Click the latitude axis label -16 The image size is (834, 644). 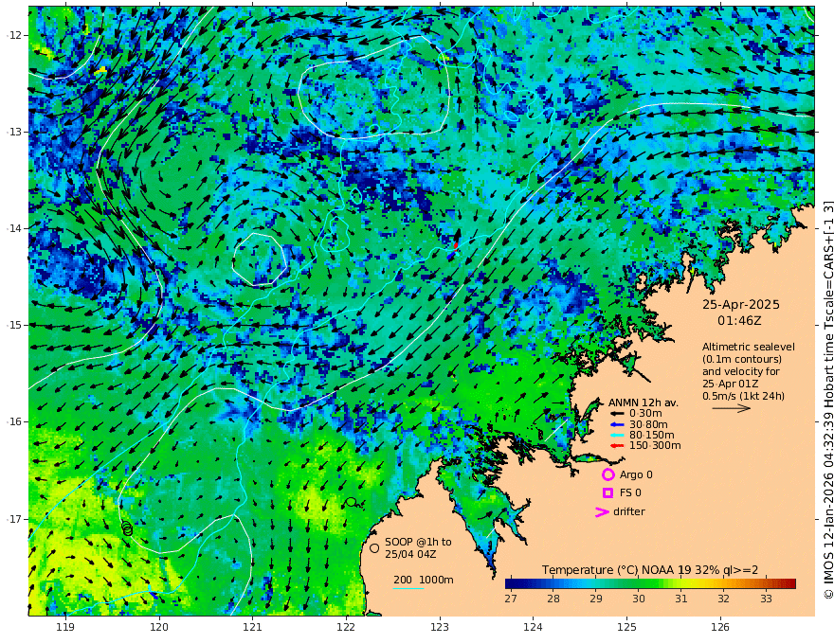click(x=14, y=421)
